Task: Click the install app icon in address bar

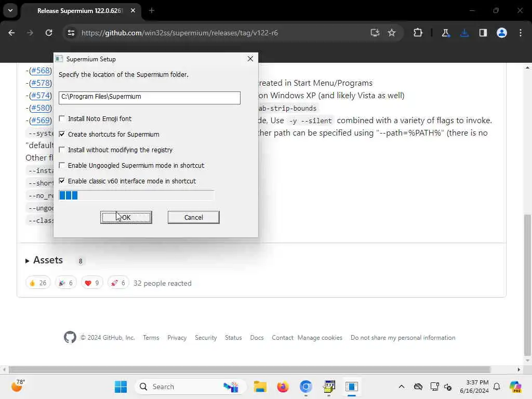Action: click(375, 33)
